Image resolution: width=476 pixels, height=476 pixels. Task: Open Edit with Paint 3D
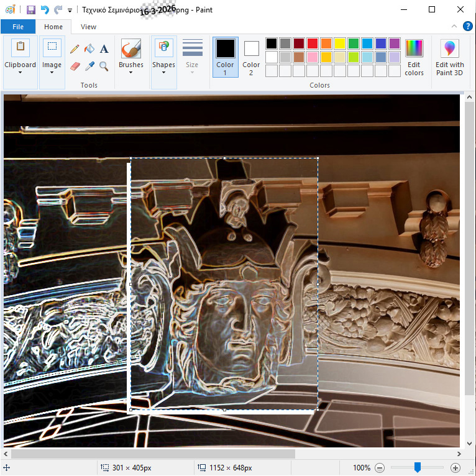449,58
